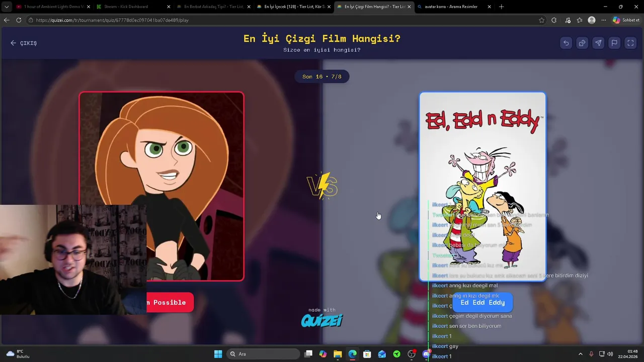Reload the current page
The image size is (644, 362).
[x=19, y=20]
